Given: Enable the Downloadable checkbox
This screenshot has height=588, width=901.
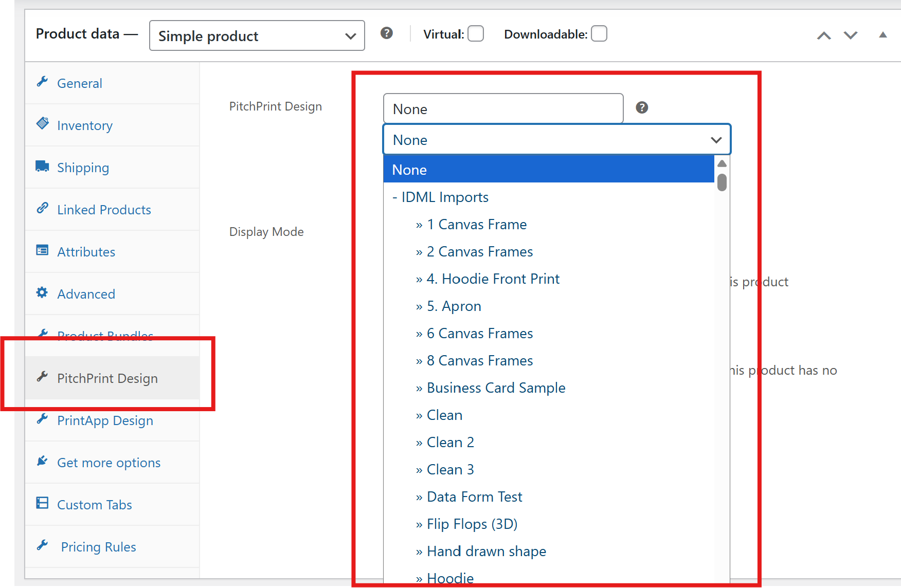Looking at the screenshot, I should coord(599,34).
